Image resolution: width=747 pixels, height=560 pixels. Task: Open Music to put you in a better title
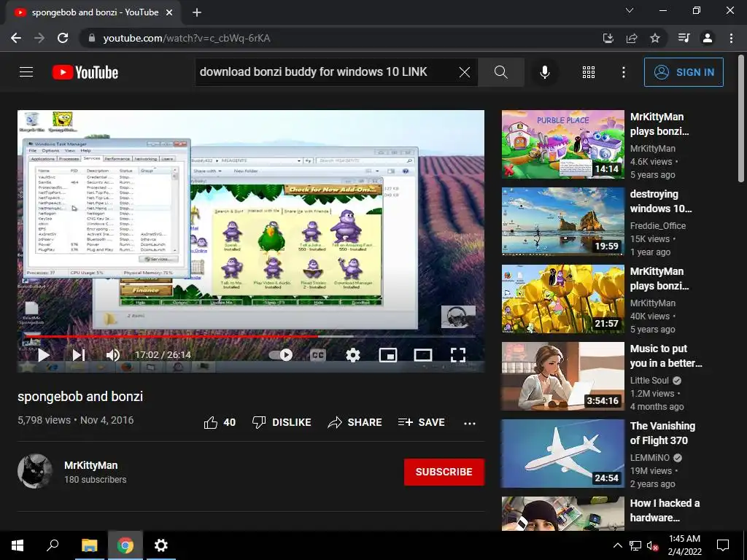[x=666, y=356]
